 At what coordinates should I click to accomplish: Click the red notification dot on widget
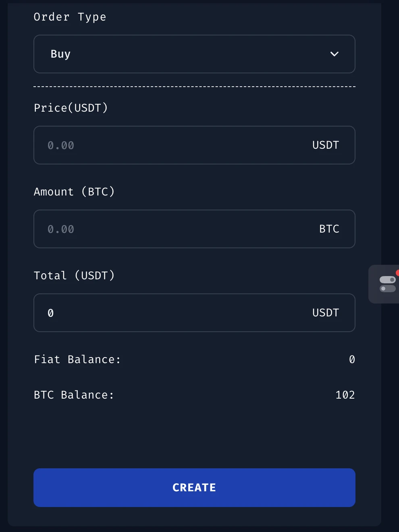click(397, 273)
